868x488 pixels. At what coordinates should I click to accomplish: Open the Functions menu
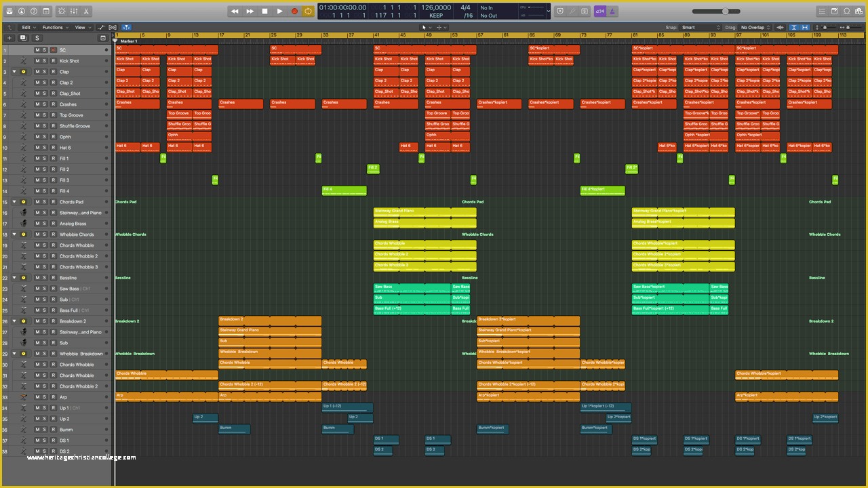54,28
